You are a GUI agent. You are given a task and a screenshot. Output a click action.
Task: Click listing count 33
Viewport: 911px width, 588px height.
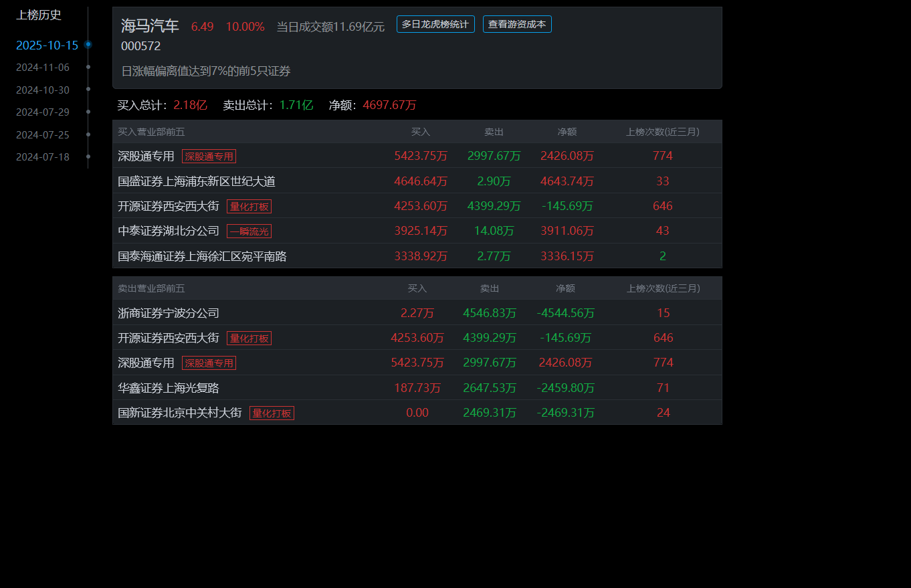pos(663,181)
